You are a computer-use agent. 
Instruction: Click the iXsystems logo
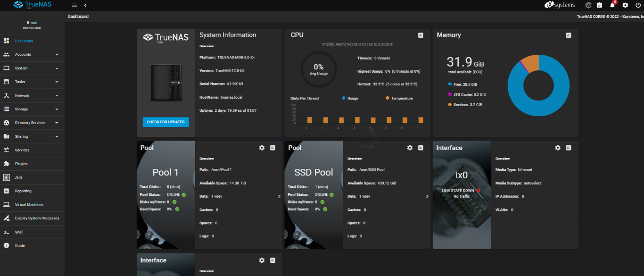point(560,5)
